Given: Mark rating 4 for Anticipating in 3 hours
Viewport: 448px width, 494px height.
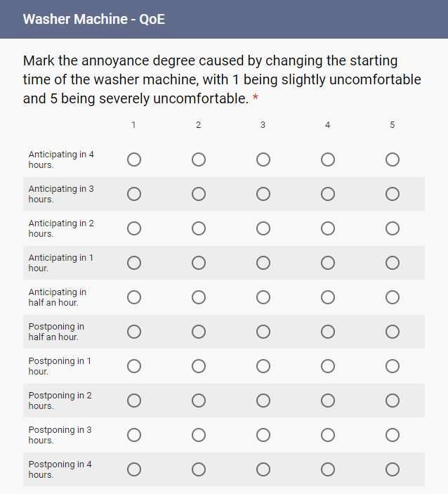Looking at the screenshot, I should 328,194.
